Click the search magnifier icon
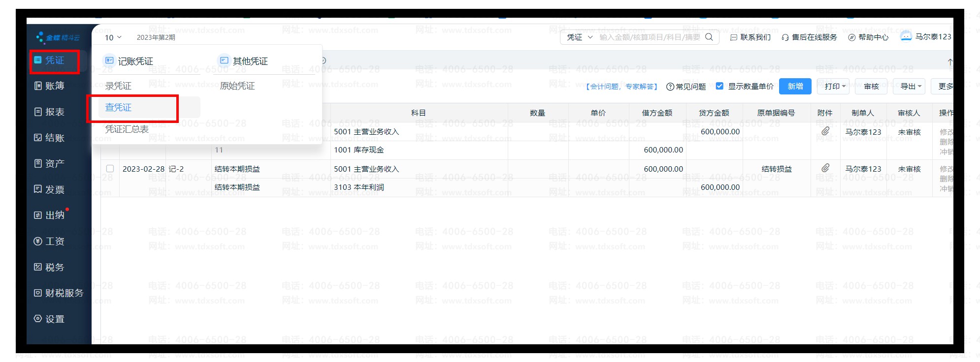The width and height of the screenshot is (980, 362). (709, 37)
